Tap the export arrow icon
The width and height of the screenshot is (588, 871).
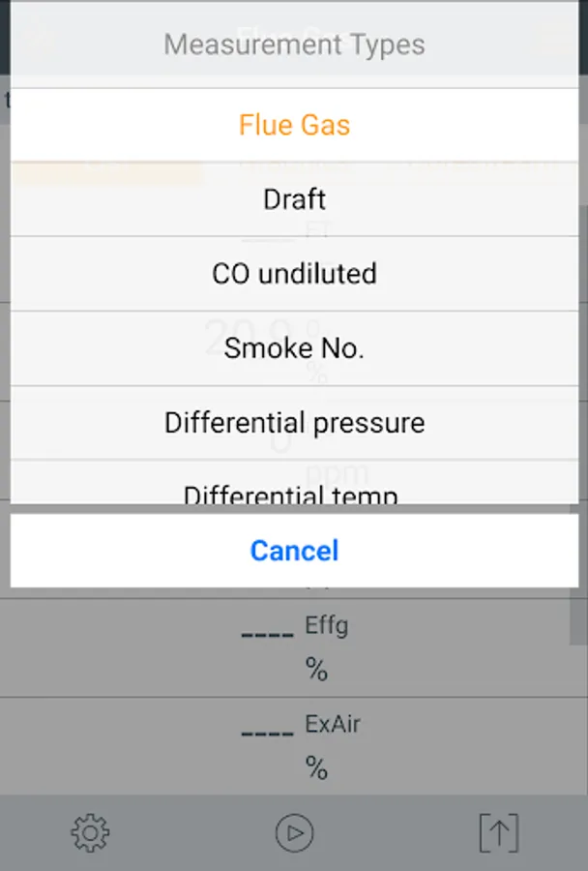[x=499, y=832]
